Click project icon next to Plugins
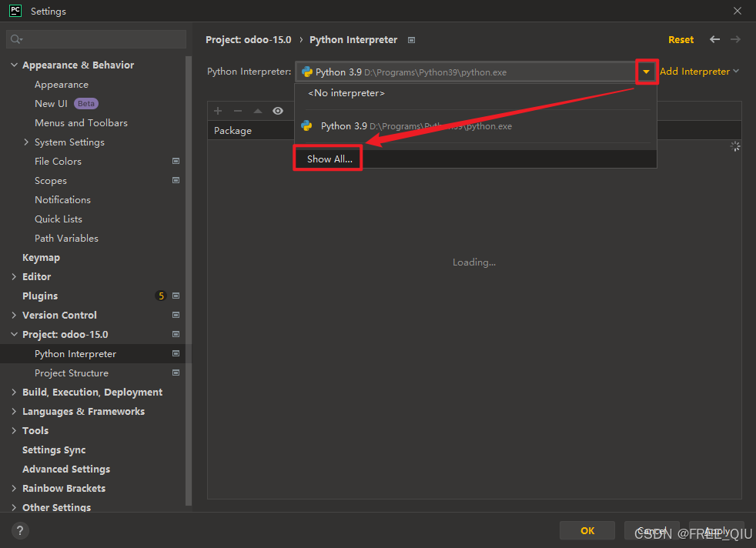Screen dimensions: 756x548 click(x=176, y=296)
